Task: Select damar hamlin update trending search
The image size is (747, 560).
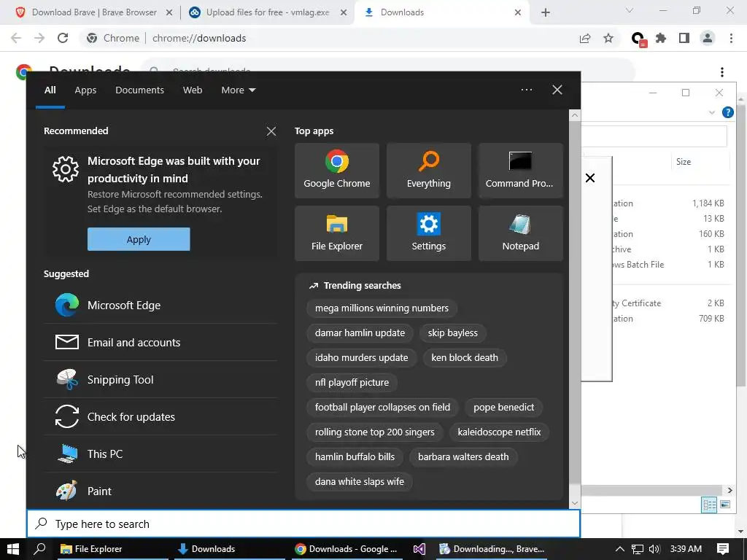Action: [360, 332]
